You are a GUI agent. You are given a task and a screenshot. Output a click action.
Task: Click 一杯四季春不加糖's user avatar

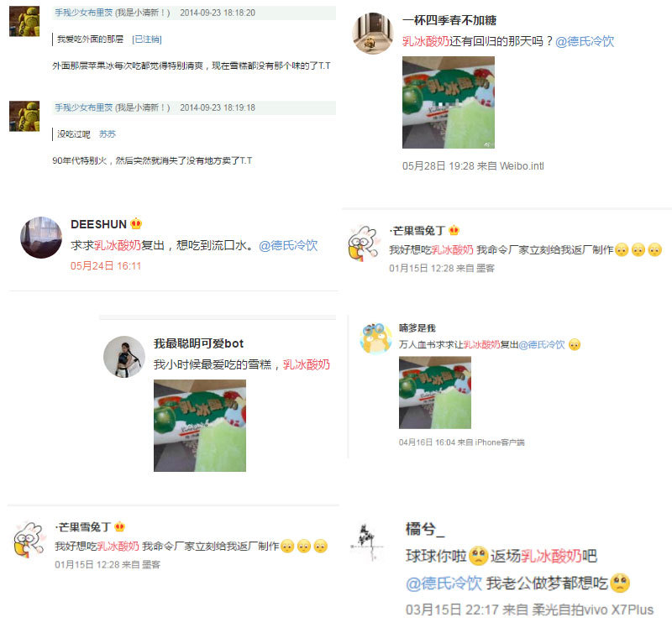click(x=373, y=34)
